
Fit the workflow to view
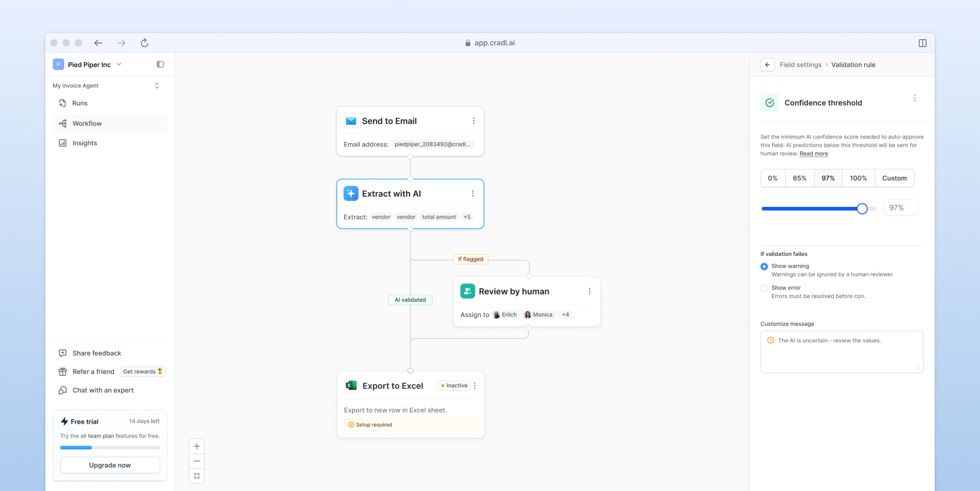(197, 476)
